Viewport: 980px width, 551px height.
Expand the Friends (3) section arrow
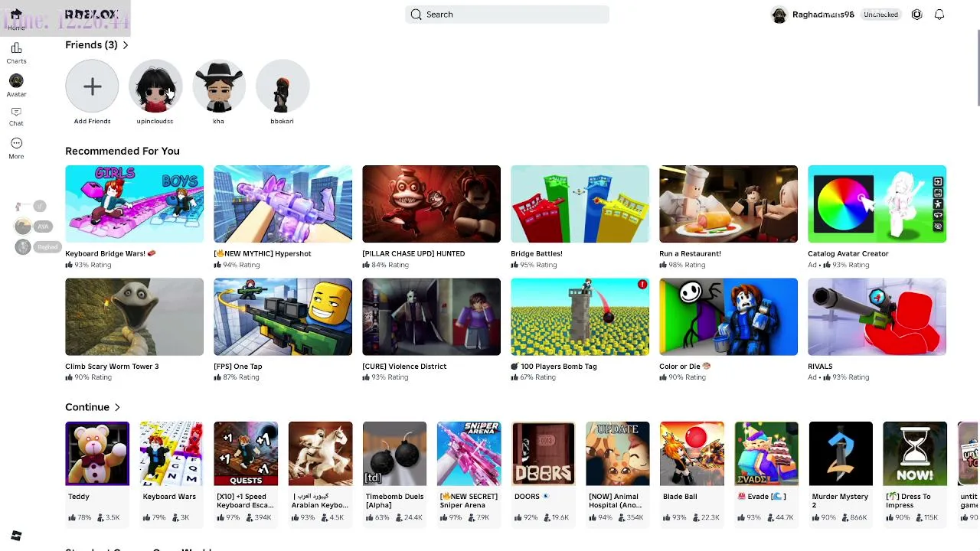[x=126, y=45]
